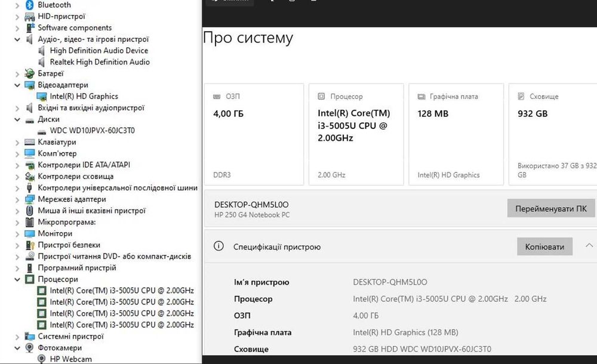This screenshot has height=364, width=597.
Task: Click the Контролери сховища icon
Action: point(30,176)
